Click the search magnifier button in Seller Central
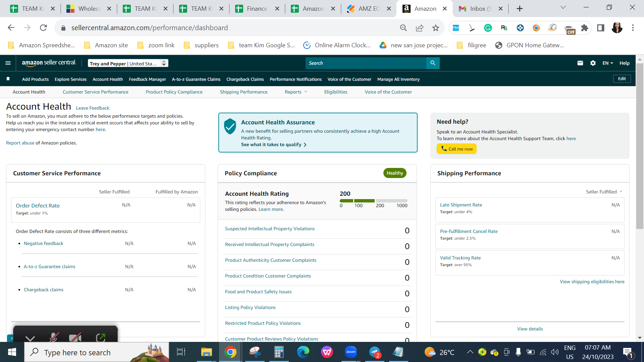 pyautogui.click(x=433, y=63)
